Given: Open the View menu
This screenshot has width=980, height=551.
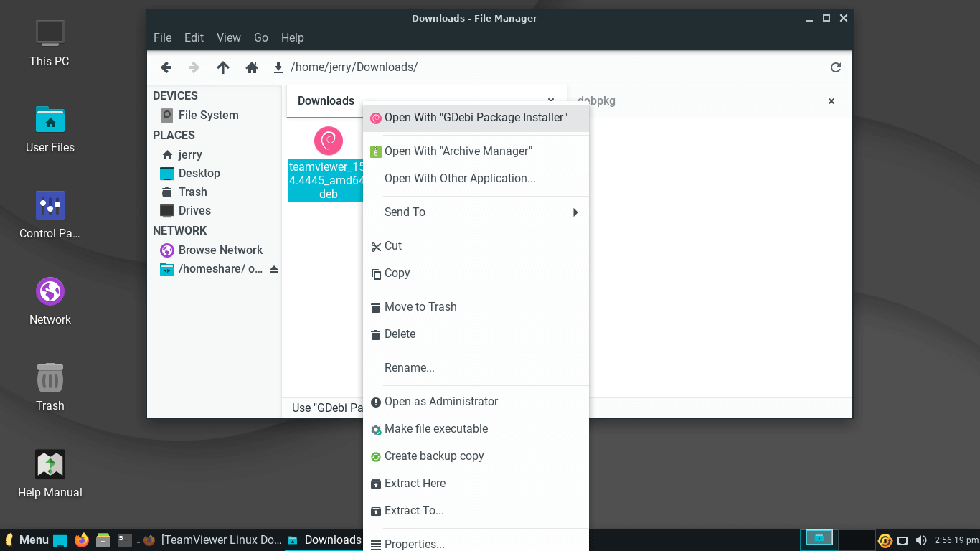Looking at the screenshot, I should pyautogui.click(x=229, y=37).
